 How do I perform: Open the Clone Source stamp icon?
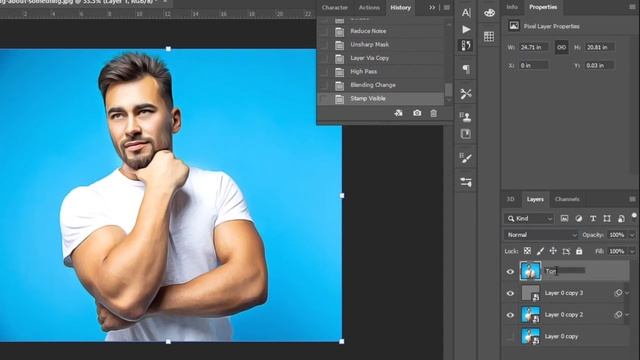tap(466, 118)
